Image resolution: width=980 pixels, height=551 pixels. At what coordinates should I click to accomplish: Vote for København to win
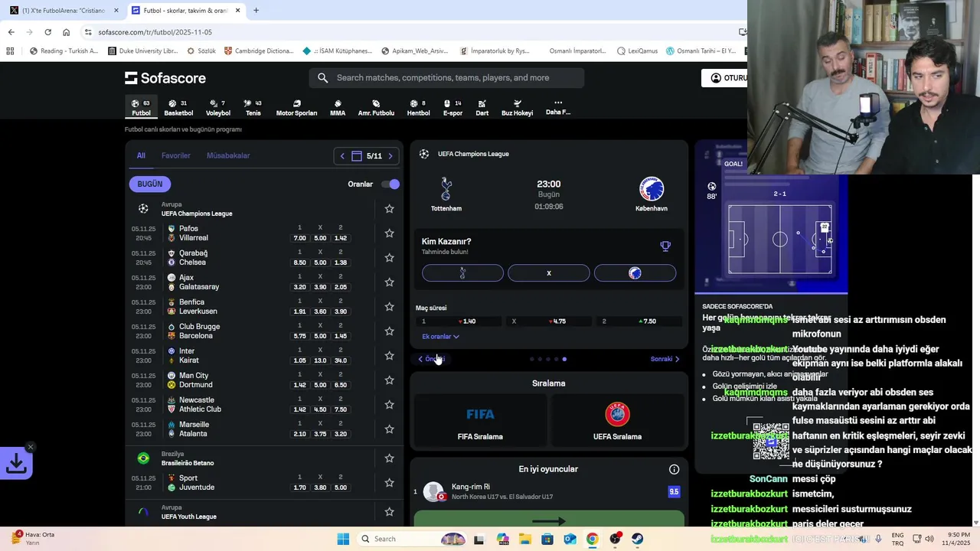[635, 273]
